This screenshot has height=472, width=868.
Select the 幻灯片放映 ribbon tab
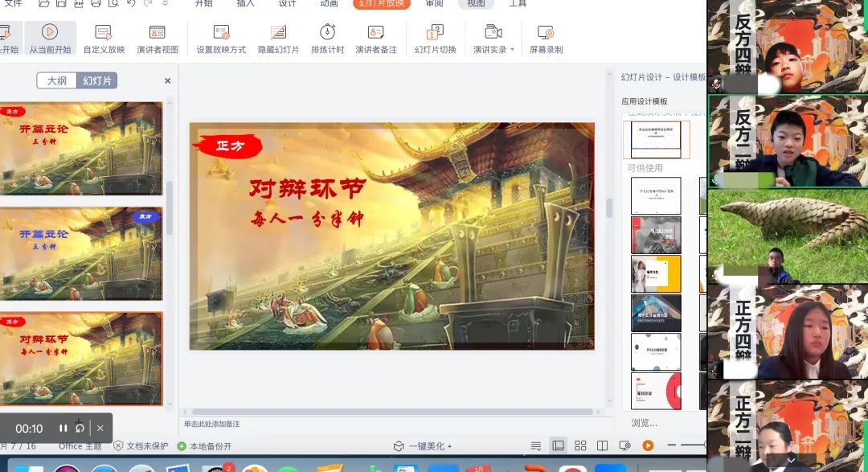coord(382,3)
